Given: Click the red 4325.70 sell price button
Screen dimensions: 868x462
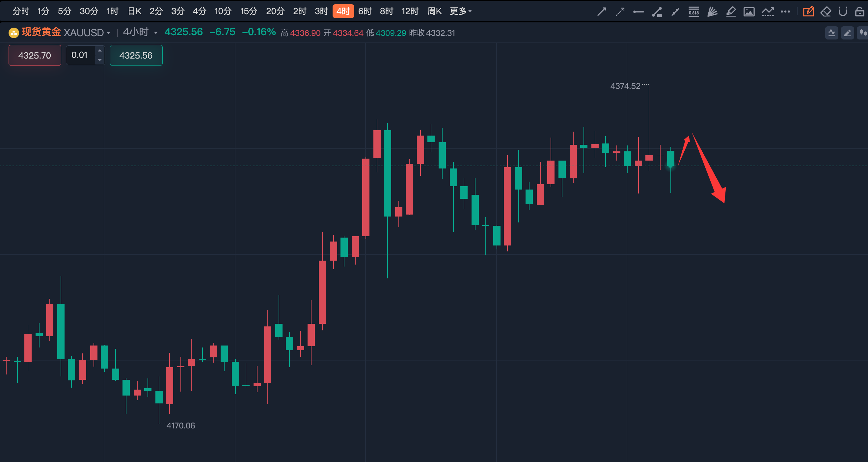Looking at the screenshot, I should coord(35,55).
